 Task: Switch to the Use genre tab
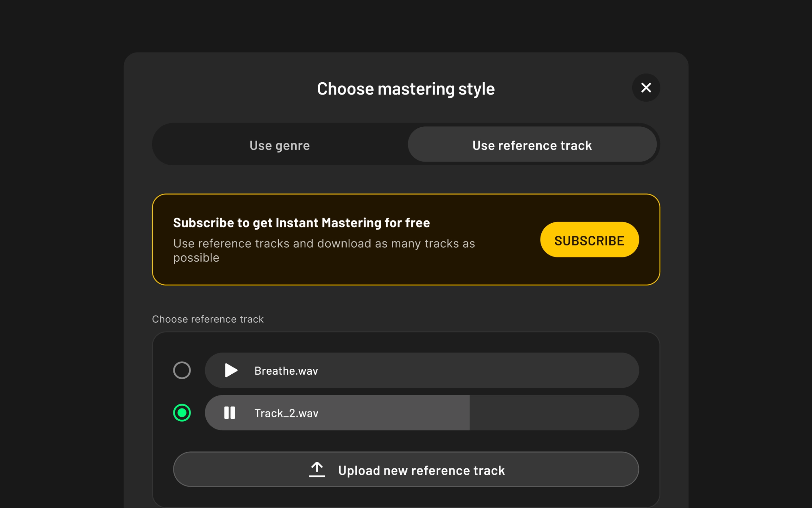[280, 145]
